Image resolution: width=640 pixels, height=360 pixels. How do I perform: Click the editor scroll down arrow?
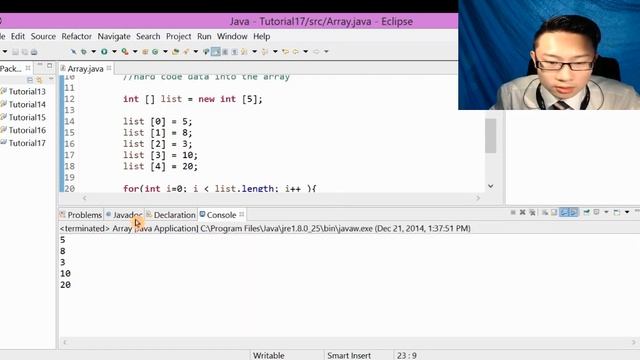click(x=491, y=186)
